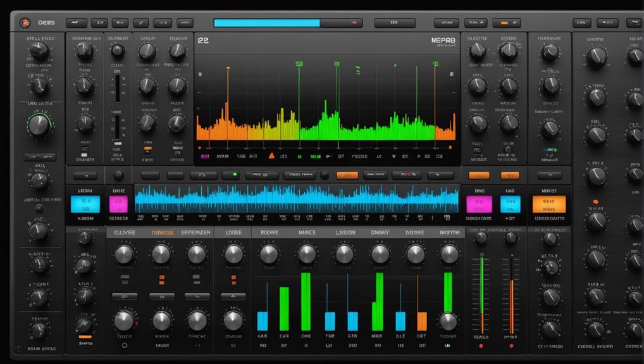Click the blue-green indicator in the right knob column
This screenshot has width=644, height=364.
(550, 150)
